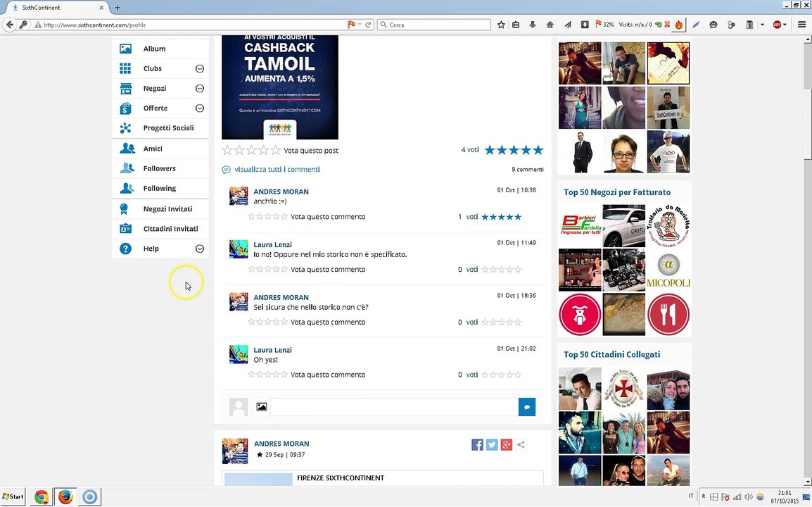Open the Micopoli shop thumbnail
This screenshot has width=812, height=507.
[668, 270]
